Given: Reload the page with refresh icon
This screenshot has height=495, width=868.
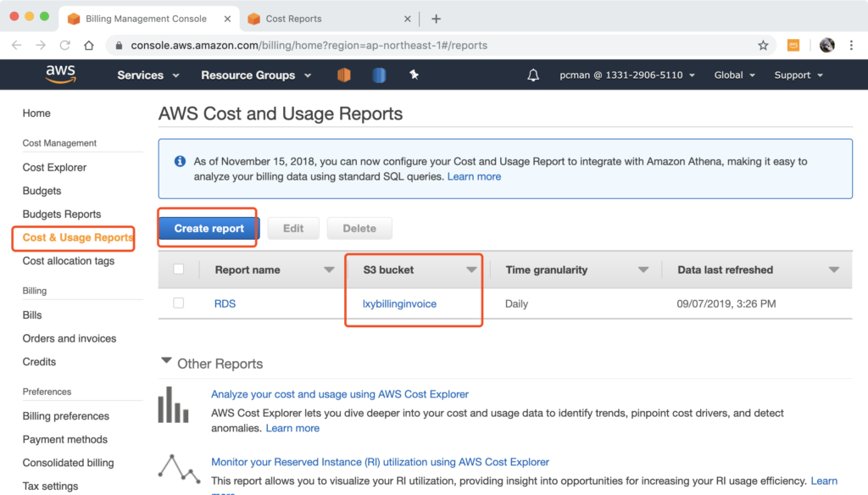Looking at the screenshot, I should tap(64, 46).
